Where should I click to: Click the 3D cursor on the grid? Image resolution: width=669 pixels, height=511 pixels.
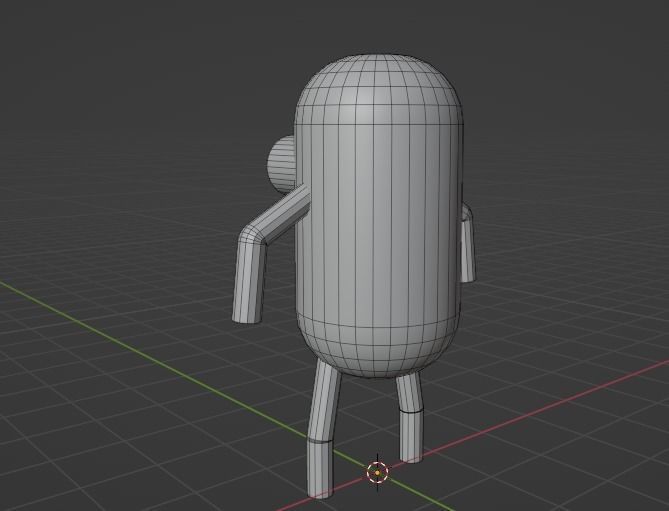click(x=378, y=473)
